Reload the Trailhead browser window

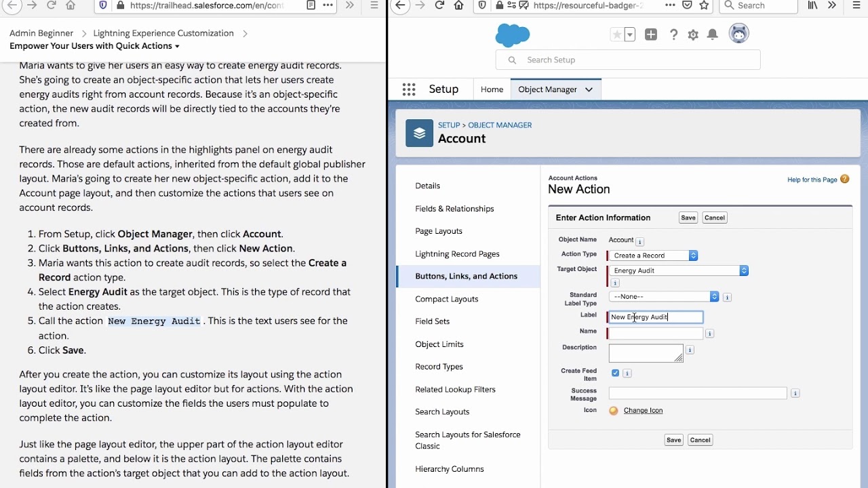coord(51,5)
